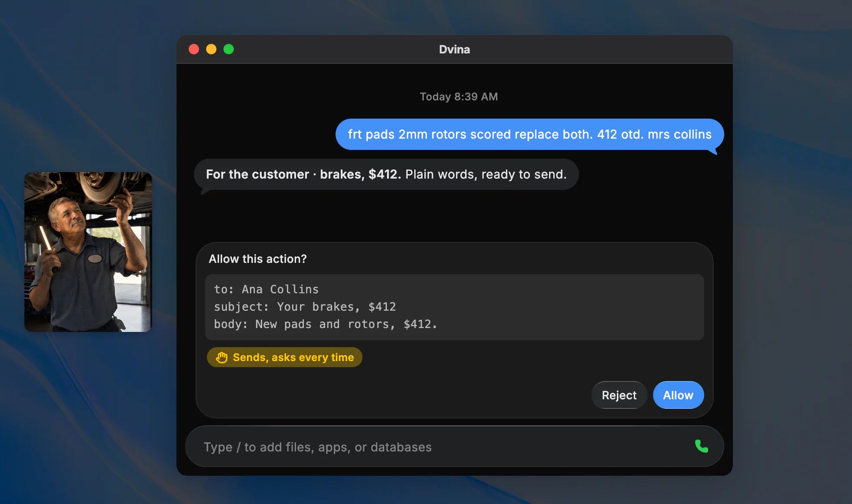Image resolution: width=852 pixels, height=504 pixels.
Task: Reject the email send action
Action: coord(619,395)
